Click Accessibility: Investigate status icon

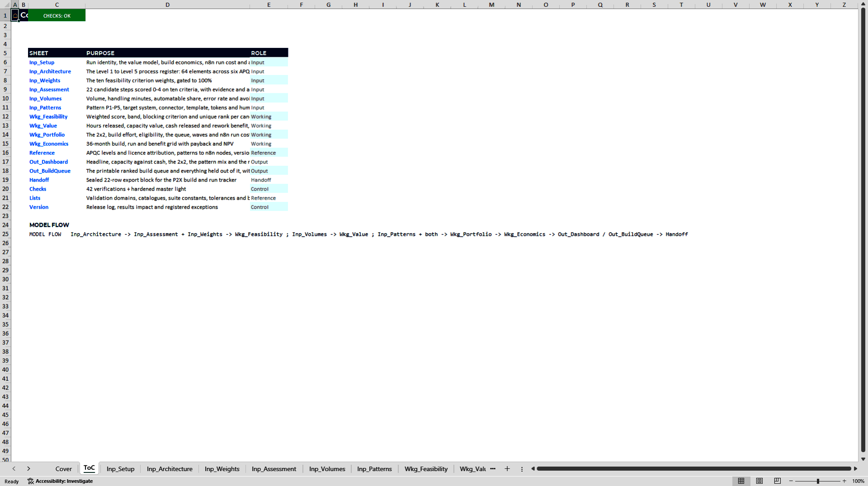pyautogui.click(x=60, y=481)
